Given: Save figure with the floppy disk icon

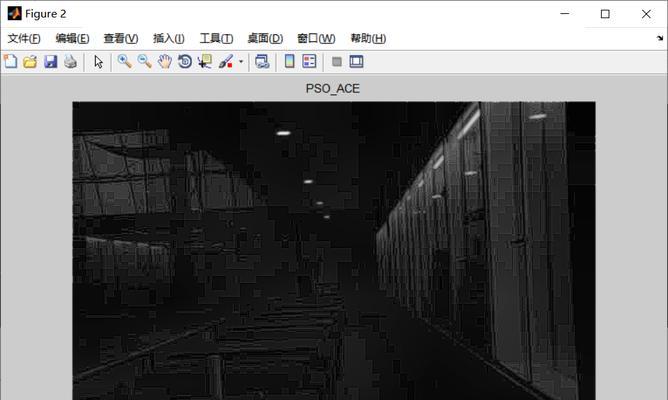Looking at the screenshot, I should pos(50,62).
